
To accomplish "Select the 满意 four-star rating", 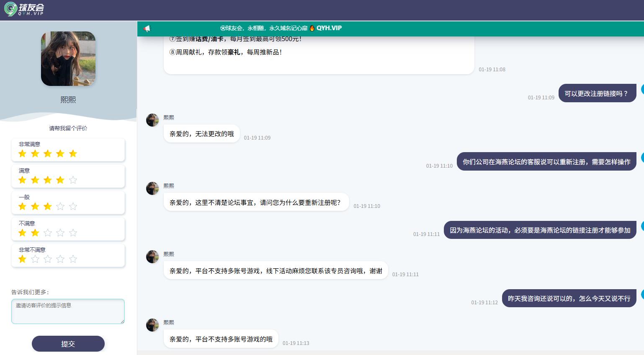I will pyautogui.click(x=68, y=176).
